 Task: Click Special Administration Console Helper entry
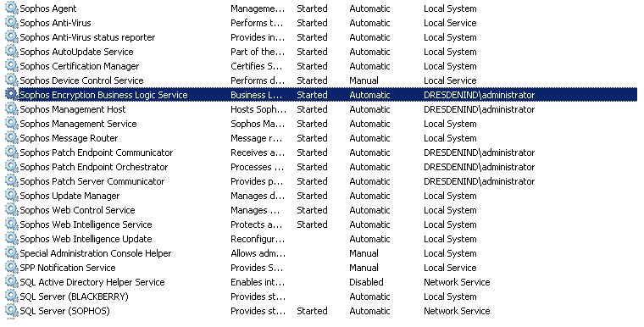coord(95,253)
